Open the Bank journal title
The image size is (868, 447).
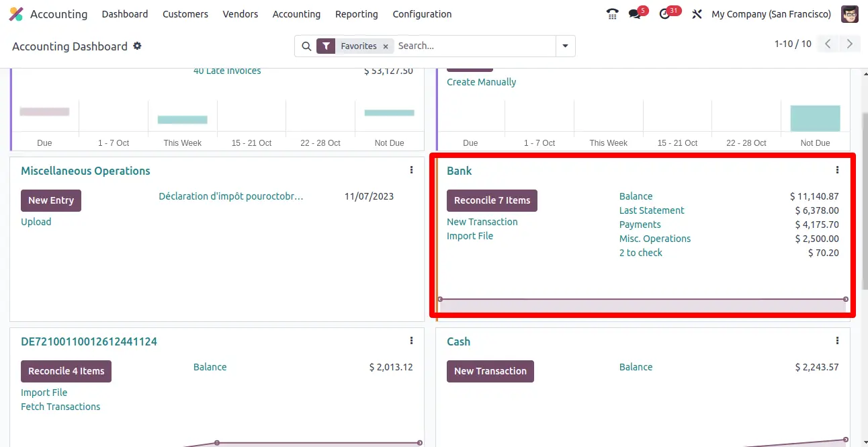coord(460,171)
